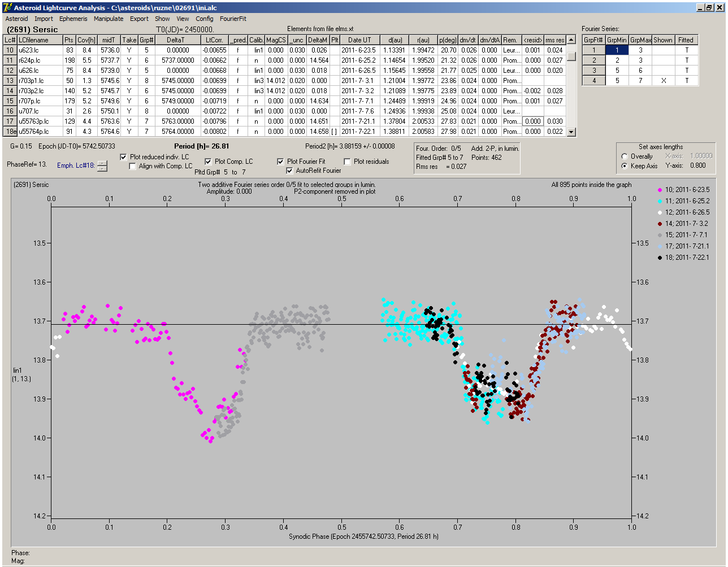This screenshot has width=728, height=567.
Task: Select row header 11 in lightcurve table
Action: (10, 60)
